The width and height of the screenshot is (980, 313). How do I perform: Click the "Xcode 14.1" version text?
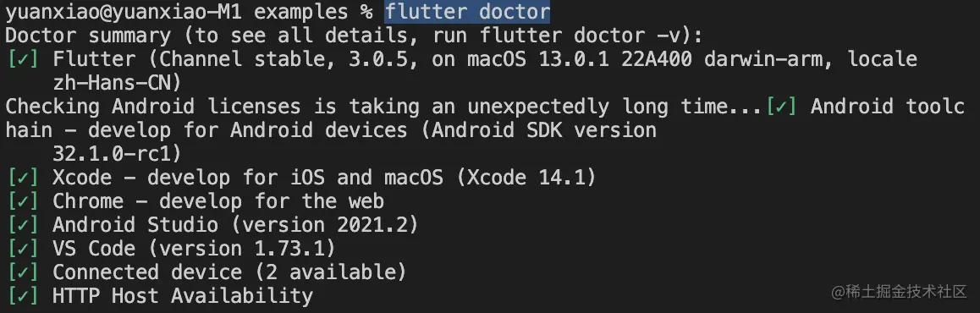tap(526, 178)
